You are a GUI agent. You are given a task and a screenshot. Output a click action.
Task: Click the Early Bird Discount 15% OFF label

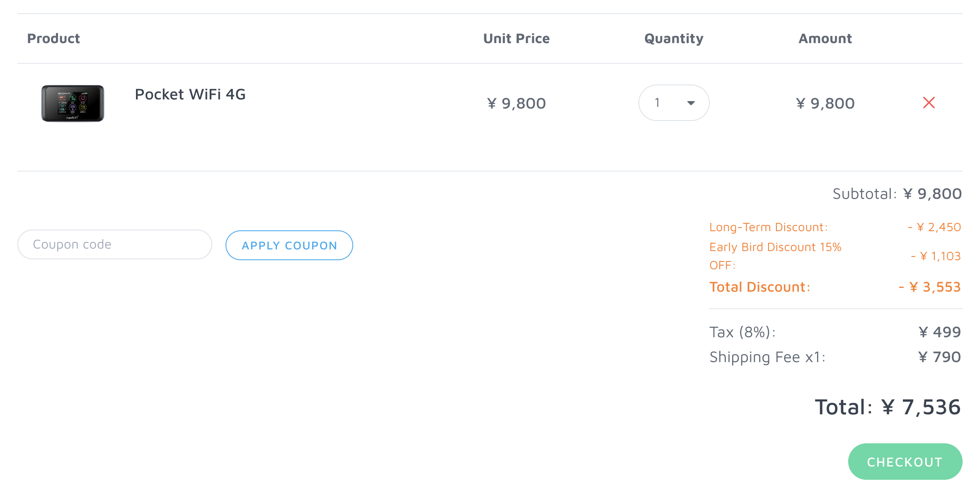775,256
